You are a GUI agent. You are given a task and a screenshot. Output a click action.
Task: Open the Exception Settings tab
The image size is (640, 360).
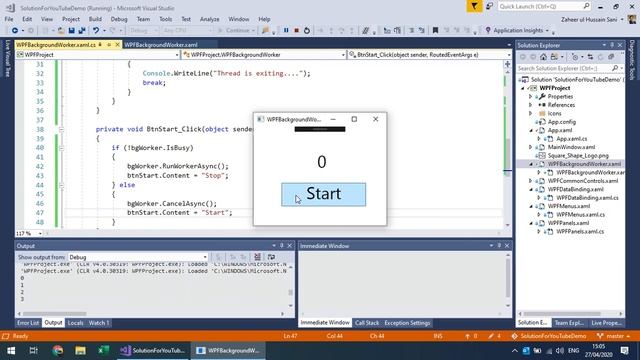pyautogui.click(x=407, y=323)
